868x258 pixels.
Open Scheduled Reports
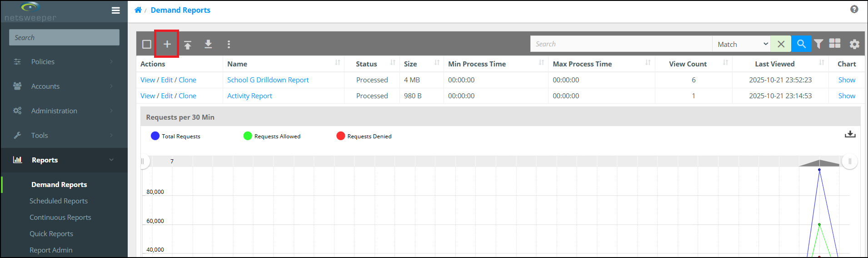(x=59, y=201)
